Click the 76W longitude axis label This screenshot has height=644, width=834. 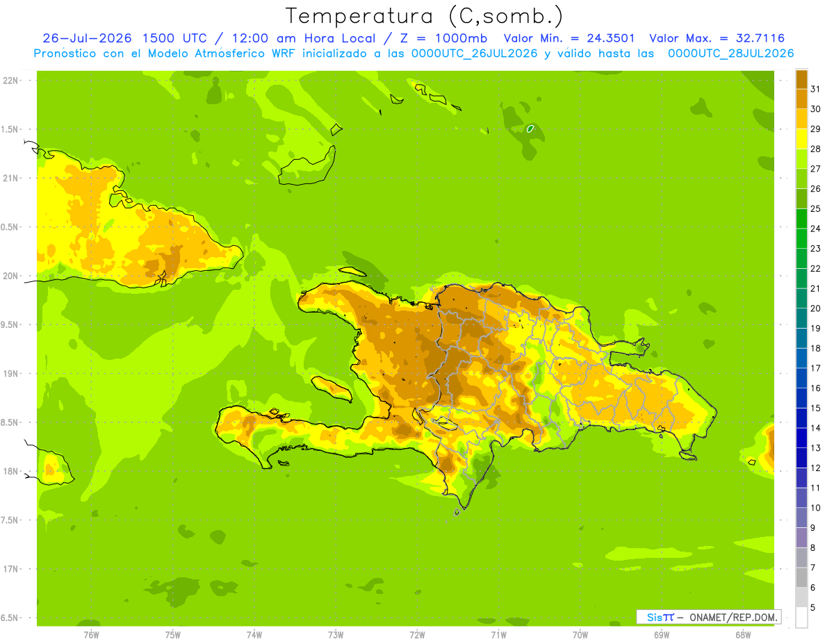pyautogui.click(x=91, y=634)
